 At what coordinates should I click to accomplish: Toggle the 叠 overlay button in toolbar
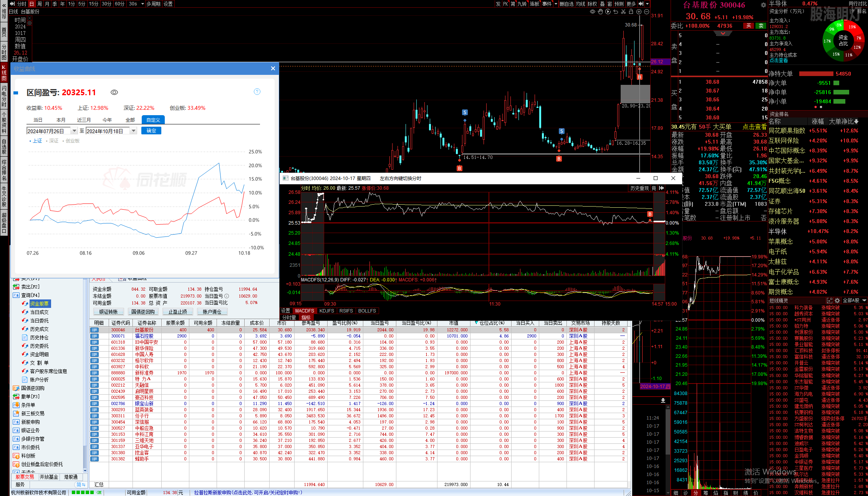tap(602, 4)
